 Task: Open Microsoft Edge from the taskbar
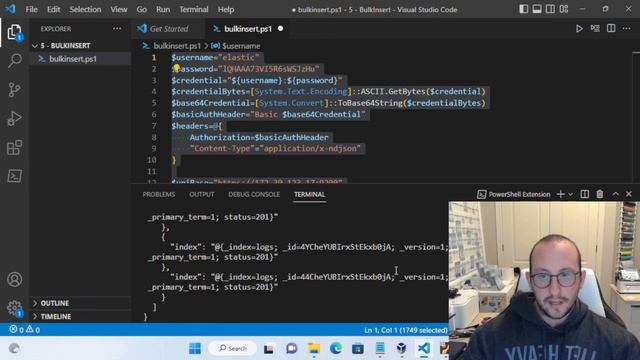(x=336, y=348)
